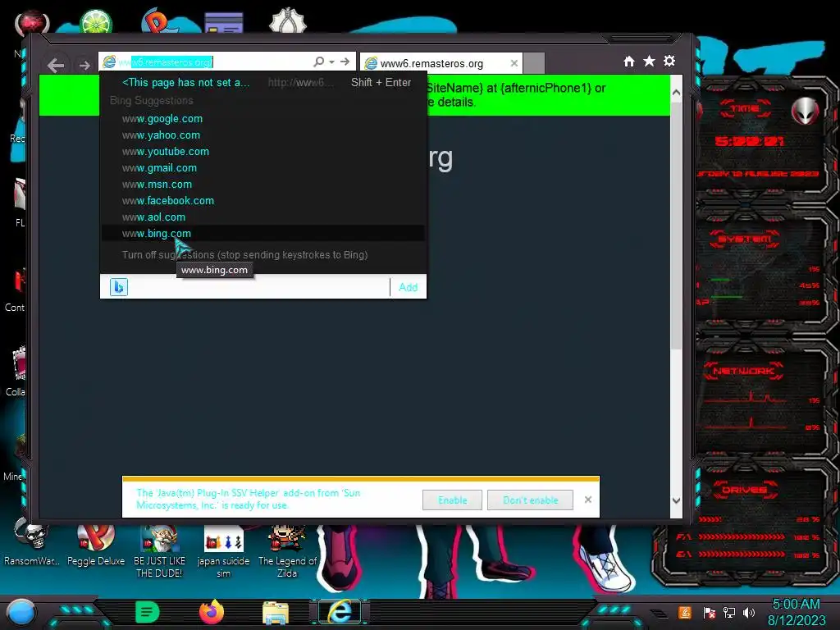Viewport: 840px width, 630px height.
Task: Click the G:\ drive usage bar
Action: coord(742,555)
